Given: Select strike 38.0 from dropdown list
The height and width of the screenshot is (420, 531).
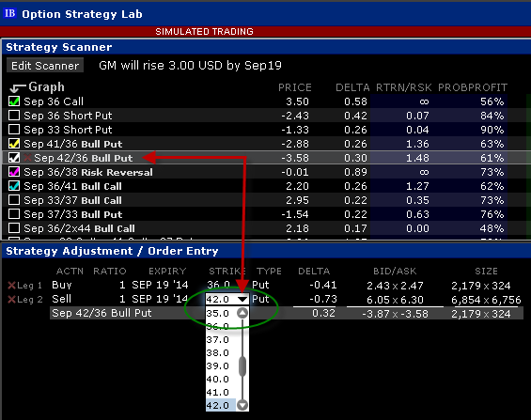Looking at the screenshot, I should pos(218,352).
